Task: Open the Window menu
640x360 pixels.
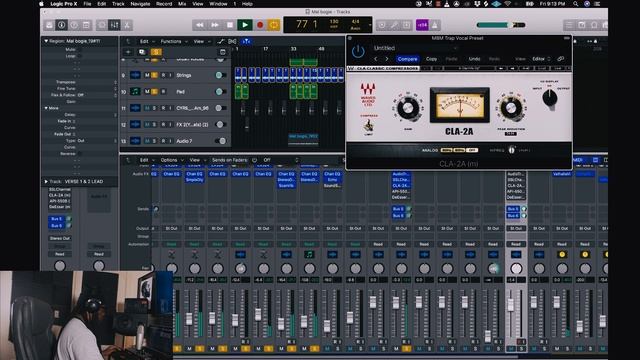Action: click(x=218, y=4)
